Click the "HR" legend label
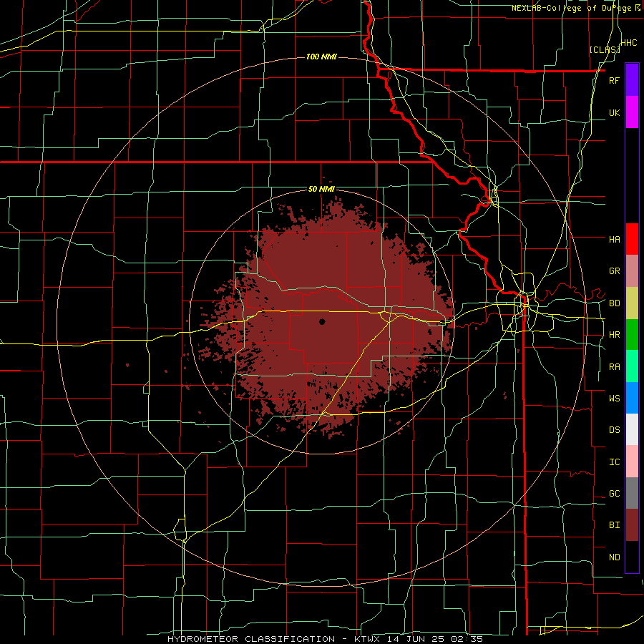The height and width of the screenshot is (644, 644). [614, 335]
